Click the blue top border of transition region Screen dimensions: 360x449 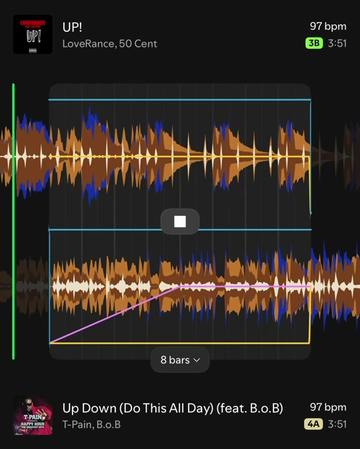tap(180, 99)
